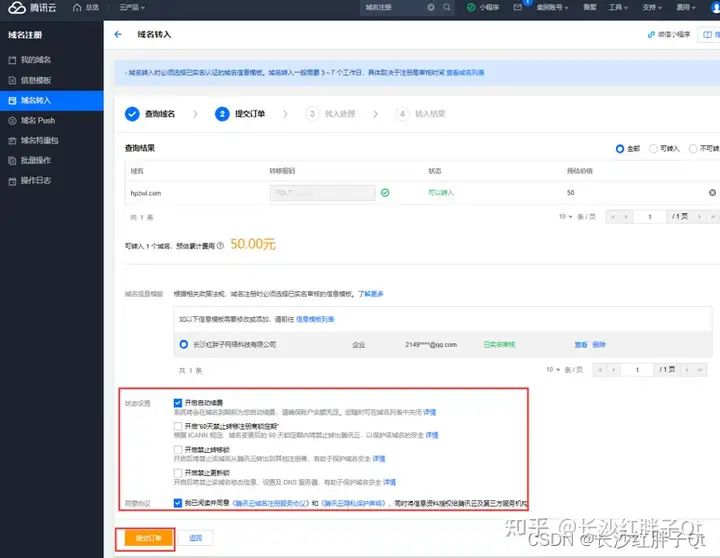Enable the 开启禁止转移锁 checkbox
Viewport: 720px width, 558px height.
click(178, 450)
